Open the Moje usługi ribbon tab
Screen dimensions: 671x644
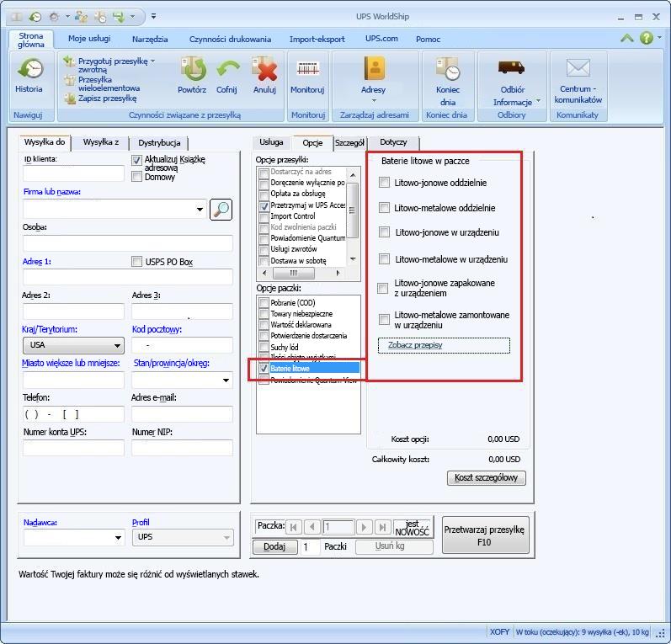[89, 39]
